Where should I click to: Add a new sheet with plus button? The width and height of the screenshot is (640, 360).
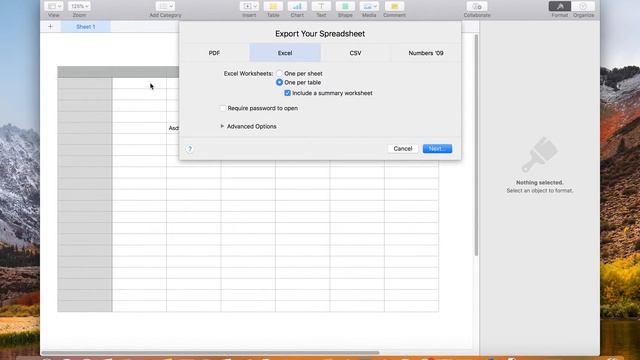point(50,27)
